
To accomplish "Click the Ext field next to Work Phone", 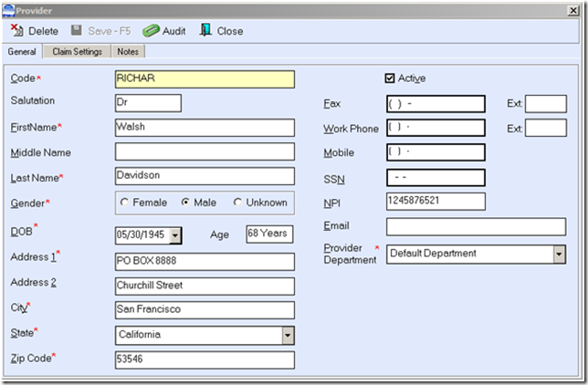I will click(546, 128).
